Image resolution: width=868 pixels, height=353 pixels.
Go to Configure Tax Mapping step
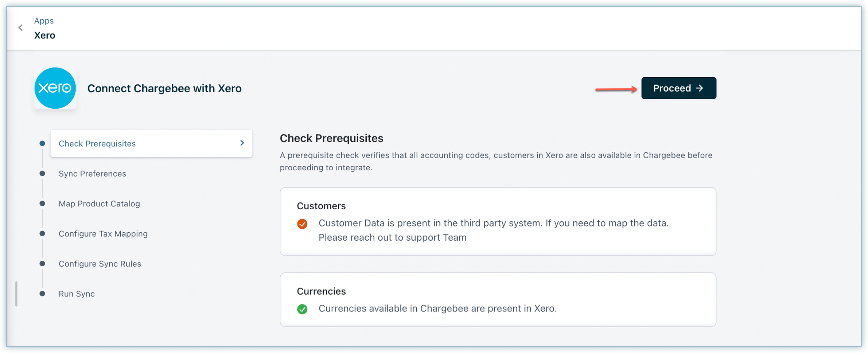pyautogui.click(x=103, y=234)
